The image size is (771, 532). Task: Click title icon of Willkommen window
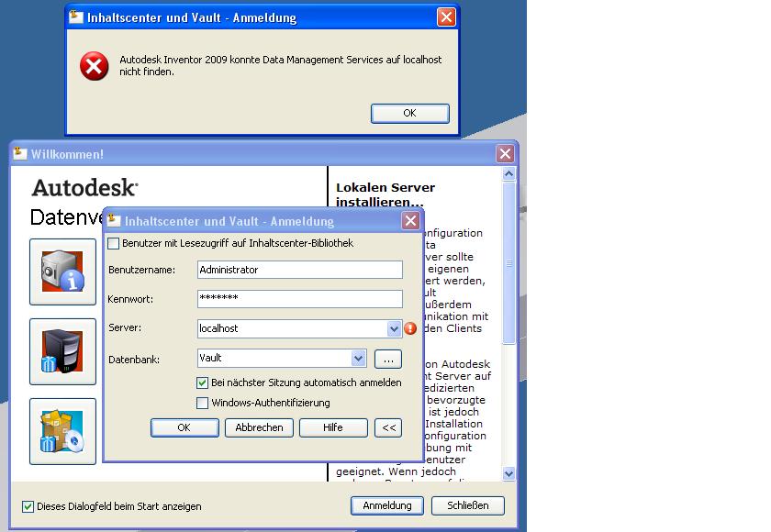point(19,153)
